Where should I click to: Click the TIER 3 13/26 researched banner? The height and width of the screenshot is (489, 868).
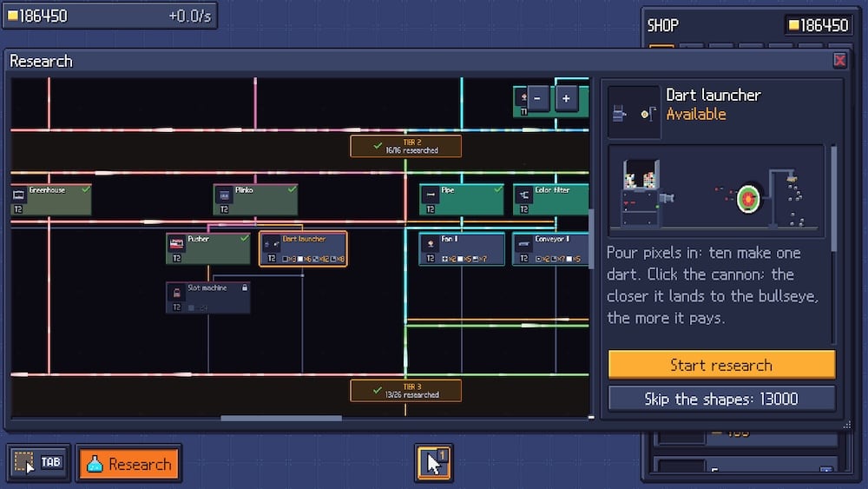pyautogui.click(x=405, y=391)
